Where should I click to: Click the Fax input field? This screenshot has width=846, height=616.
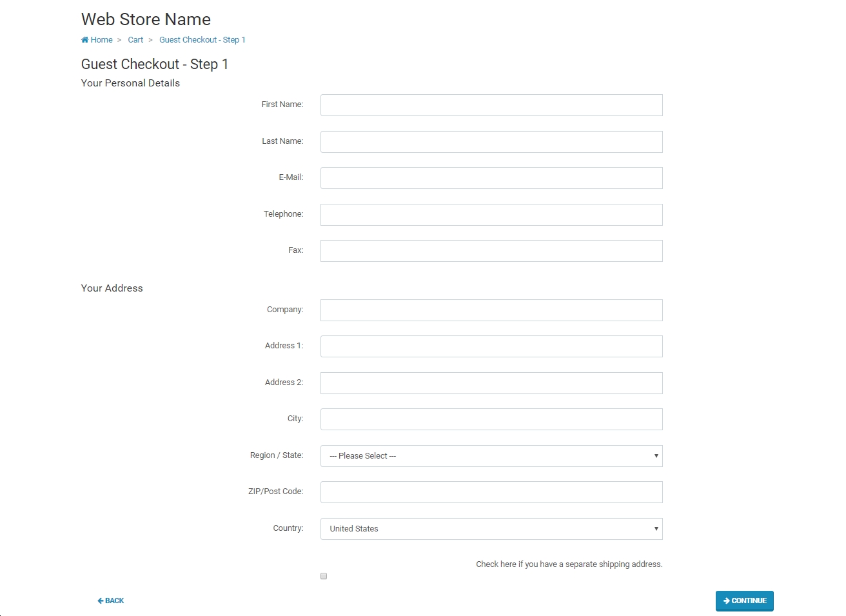point(491,251)
